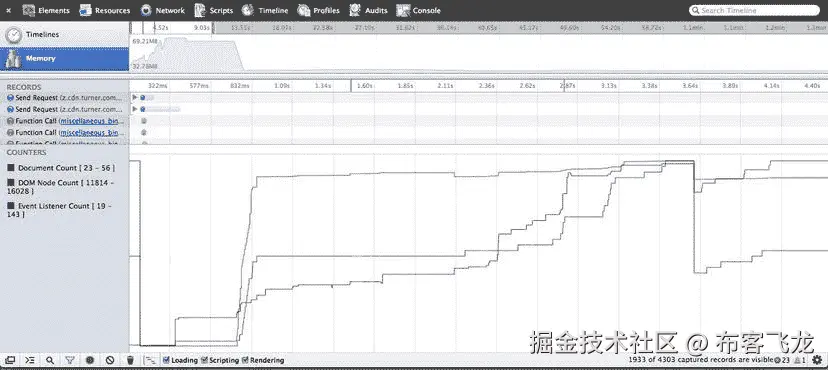Screen dimensions: 828x370
Task: Click the memory overview graph area
Action: point(478,53)
